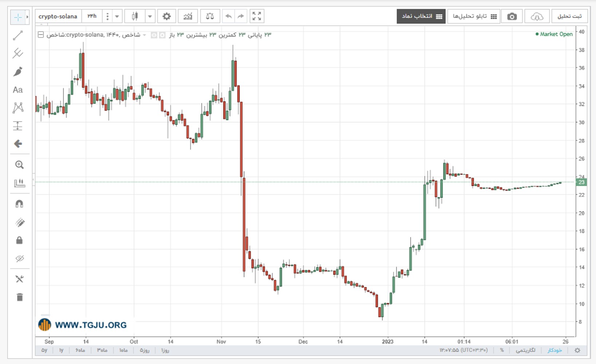Select the Aa text annotation tool
This screenshot has height=364, width=596.
click(18, 90)
